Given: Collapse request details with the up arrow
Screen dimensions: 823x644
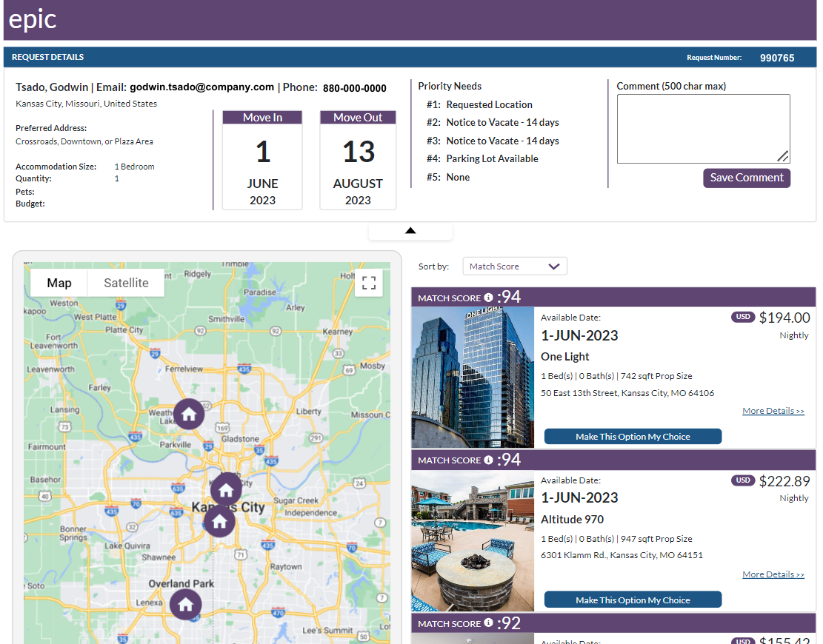Looking at the screenshot, I should click(x=410, y=230).
